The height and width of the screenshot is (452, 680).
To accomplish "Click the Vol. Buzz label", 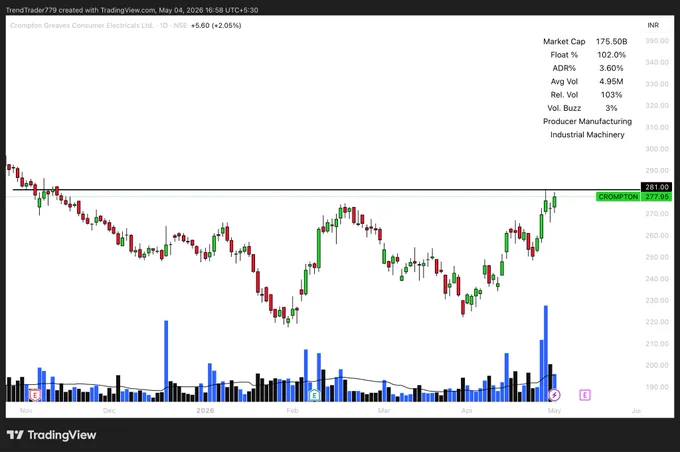I will pos(564,108).
